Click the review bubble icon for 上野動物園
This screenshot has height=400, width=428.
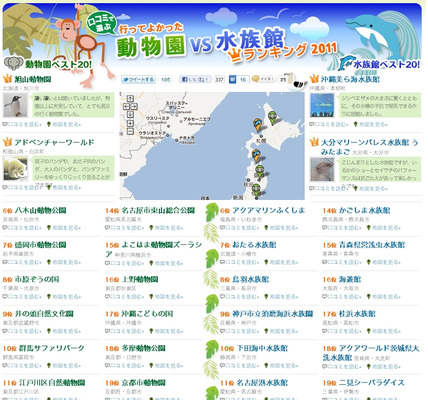click(x=108, y=296)
